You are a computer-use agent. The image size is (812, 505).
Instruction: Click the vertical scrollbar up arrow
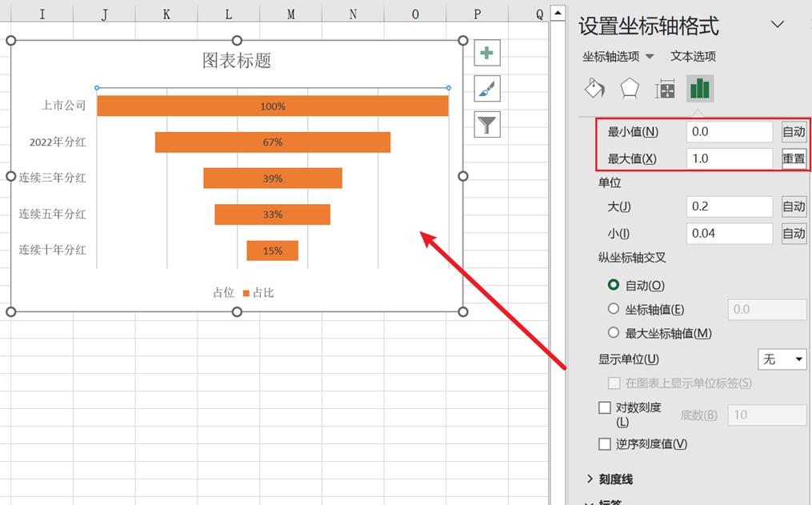click(x=558, y=13)
